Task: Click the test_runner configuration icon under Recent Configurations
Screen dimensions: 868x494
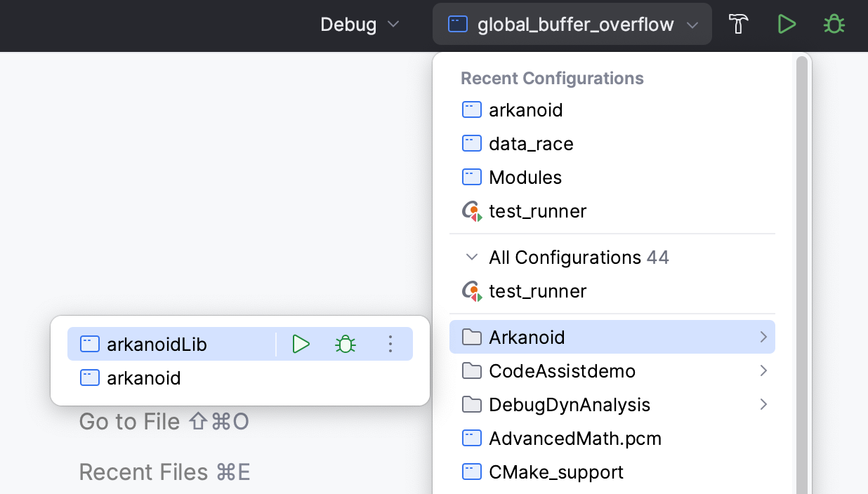Action: click(x=471, y=211)
